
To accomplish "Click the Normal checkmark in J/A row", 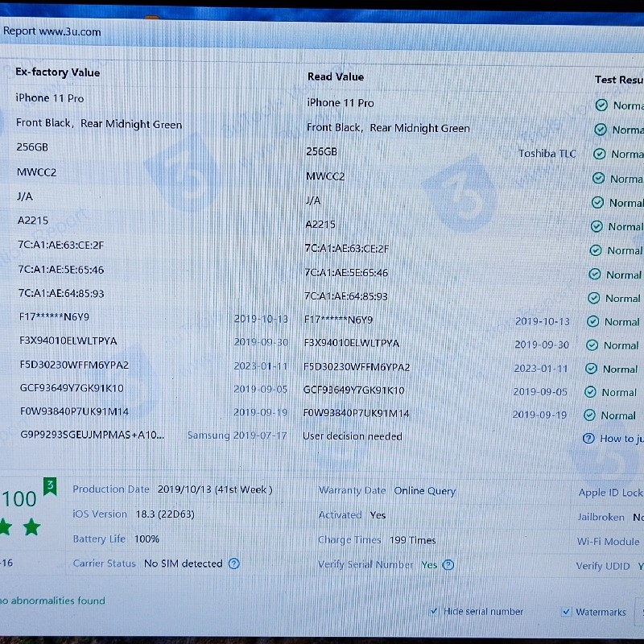I will (x=597, y=203).
